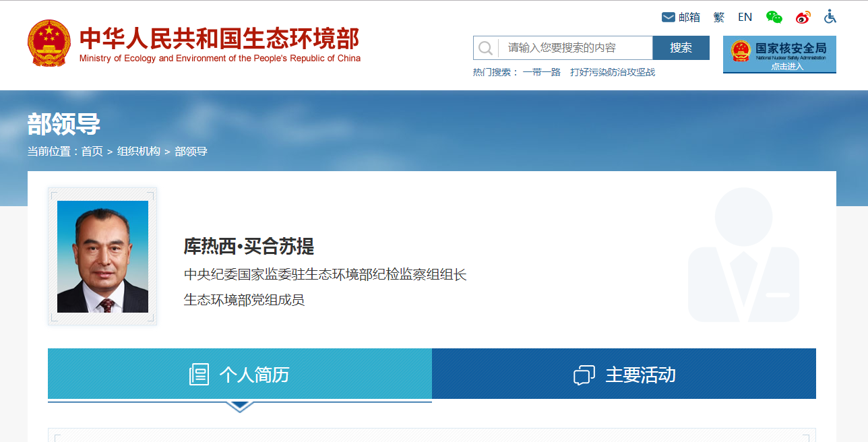Open hot search 一带一路
Viewport: 868px width, 442px height.
(x=542, y=72)
